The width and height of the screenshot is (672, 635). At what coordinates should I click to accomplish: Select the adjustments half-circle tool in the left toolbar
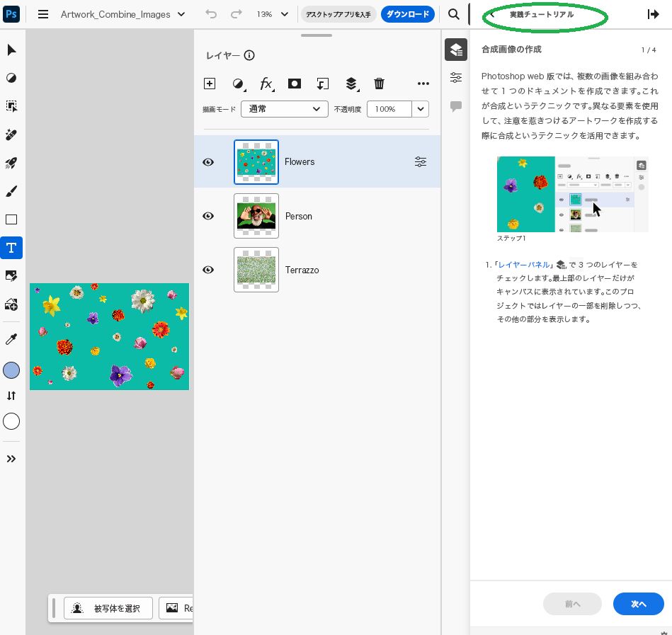(11, 78)
